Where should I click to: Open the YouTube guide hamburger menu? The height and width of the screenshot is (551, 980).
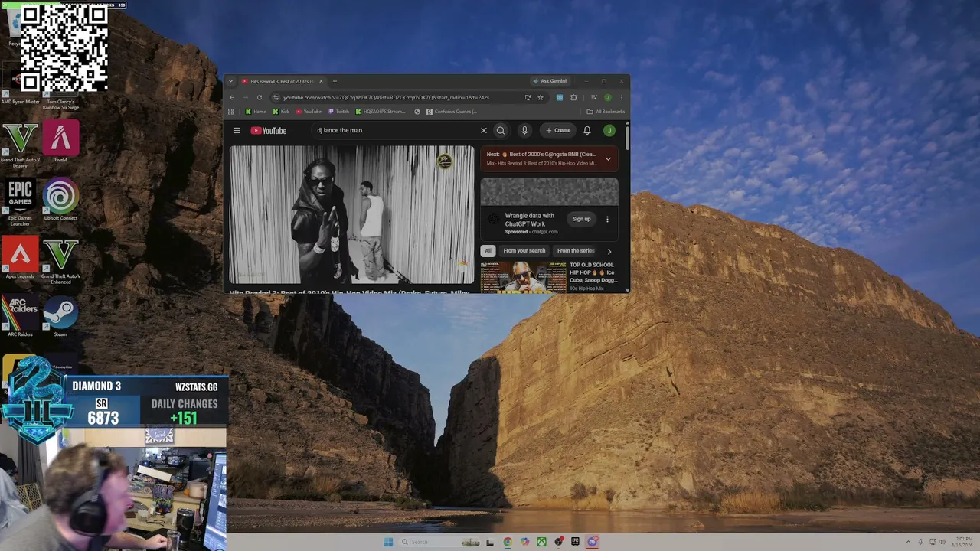237,131
